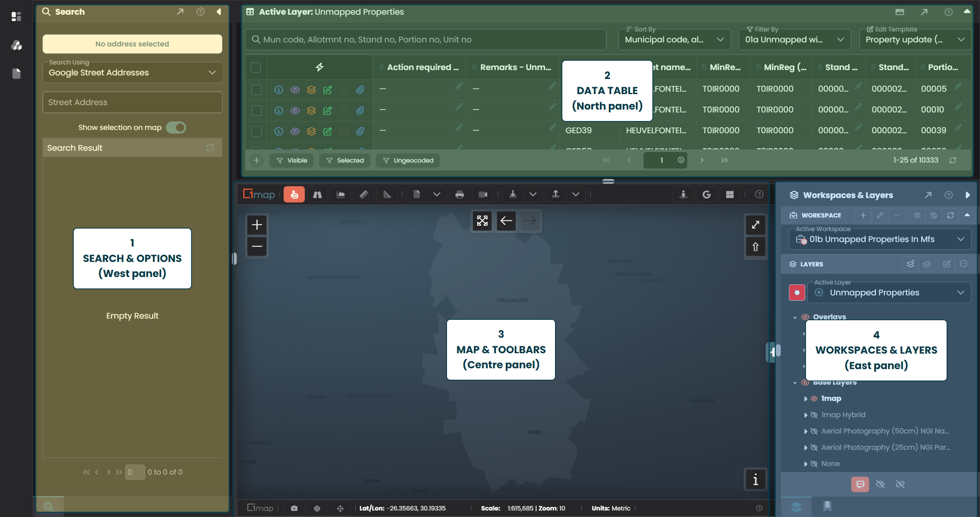
Task: Expand the 1map Hybrid layer tree item
Action: click(806, 415)
